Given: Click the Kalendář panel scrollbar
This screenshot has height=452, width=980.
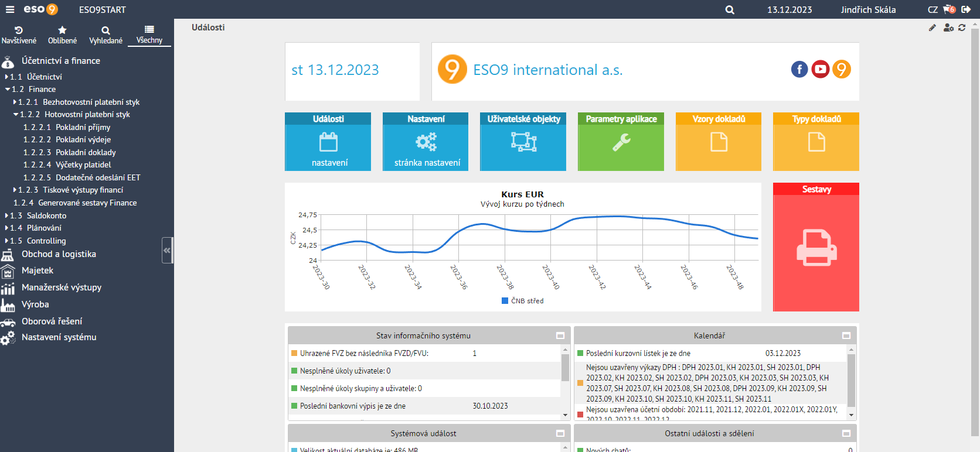Looking at the screenshot, I should tap(851, 379).
